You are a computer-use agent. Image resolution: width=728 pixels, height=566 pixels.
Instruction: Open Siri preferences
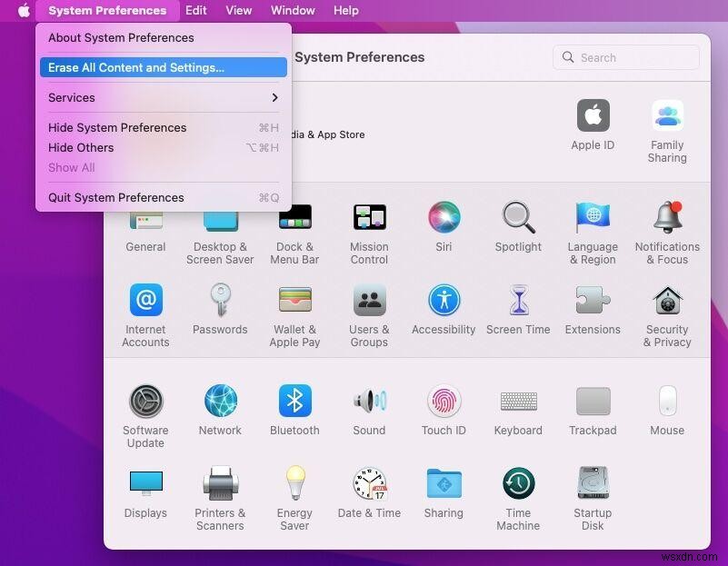pyautogui.click(x=444, y=218)
